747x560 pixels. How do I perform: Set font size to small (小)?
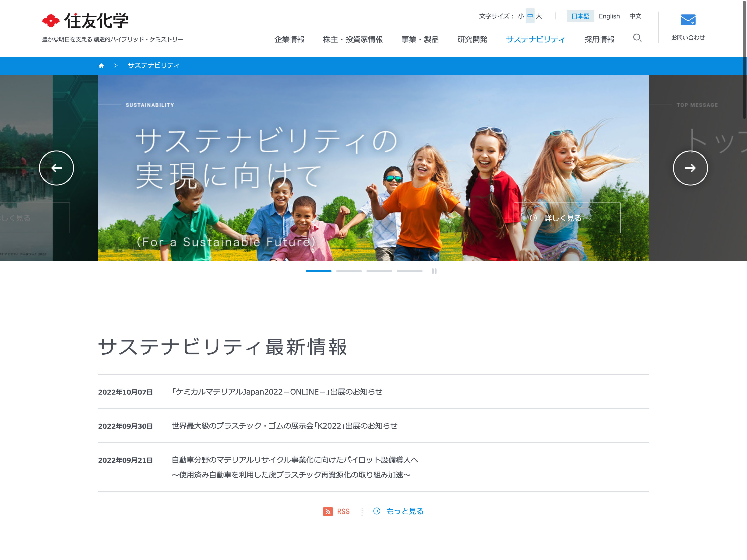tap(521, 16)
